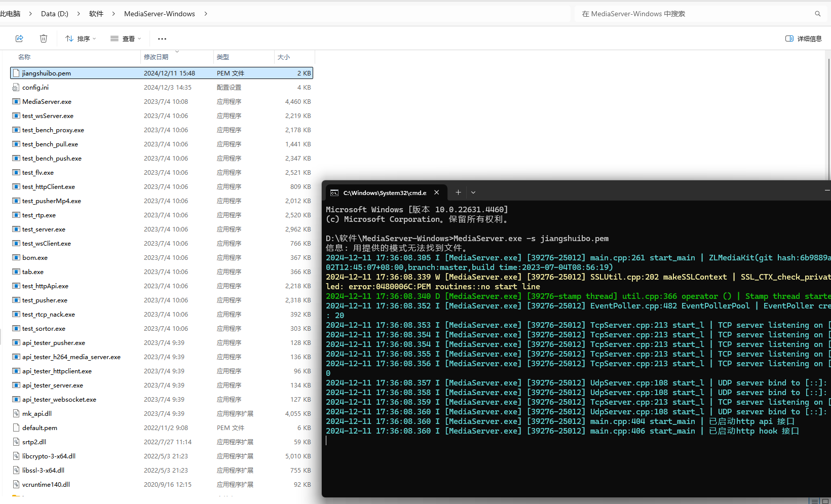
Task: Expand the sort (排序) dropdown
Action: tap(80, 38)
